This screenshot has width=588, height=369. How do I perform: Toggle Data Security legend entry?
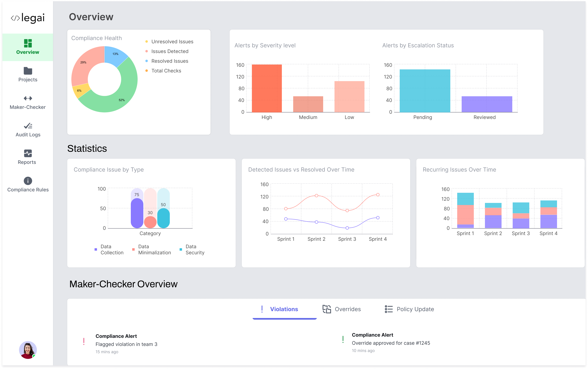coord(192,249)
